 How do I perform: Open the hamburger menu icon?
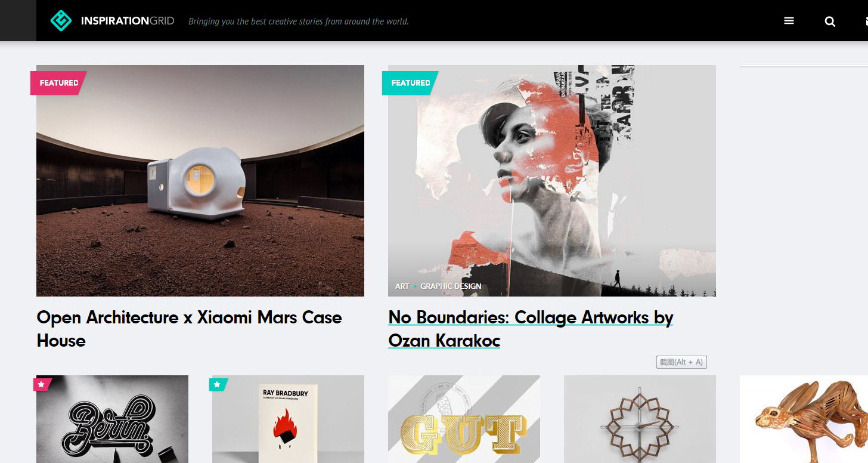pyautogui.click(x=789, y=21)
